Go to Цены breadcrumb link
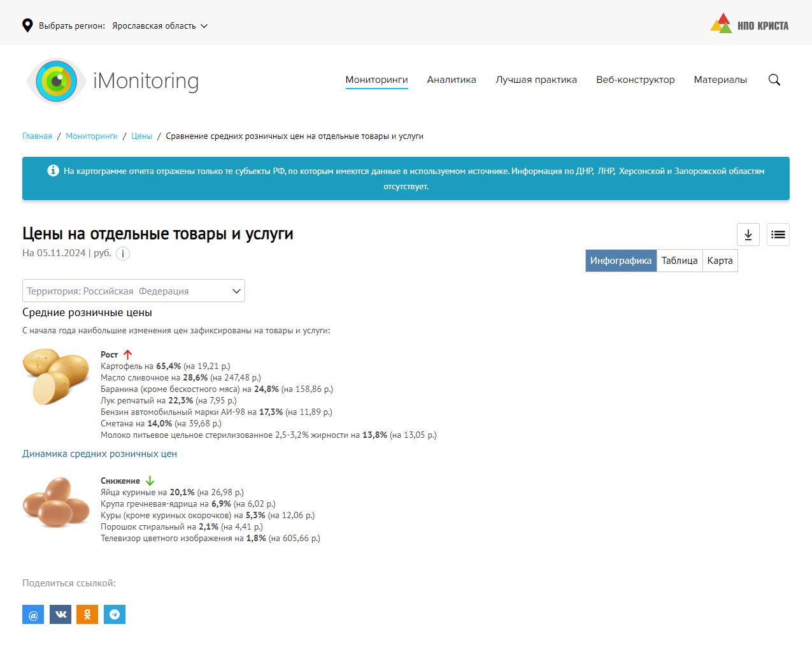Screen dimensions: 812x645 click(141, 136)
